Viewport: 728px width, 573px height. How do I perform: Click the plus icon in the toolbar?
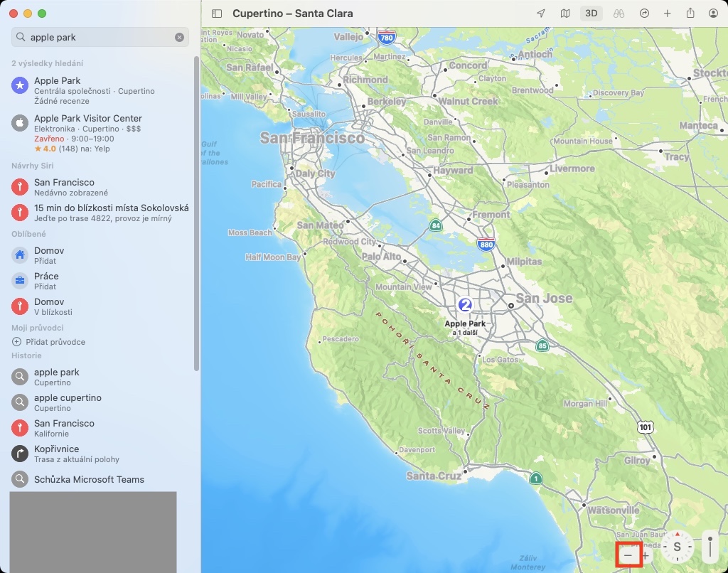tap(667, 14)
